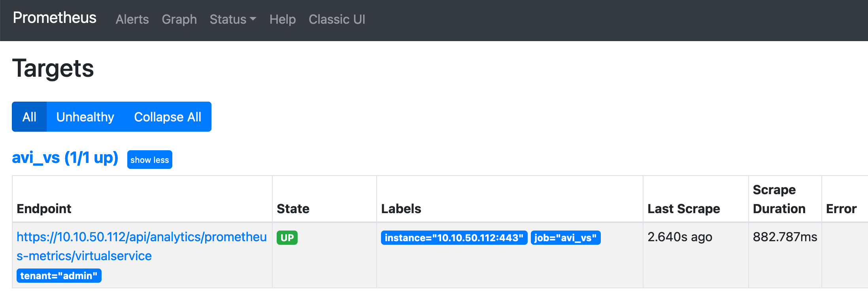Image resolution: width=868 pixels, height=295 pixels.
Task: Click the show less button
Action: [150, 160]
